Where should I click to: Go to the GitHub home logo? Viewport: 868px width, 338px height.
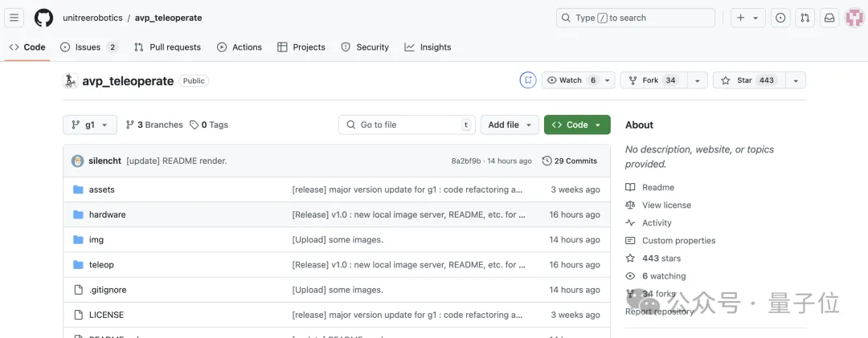pos(43,18)
